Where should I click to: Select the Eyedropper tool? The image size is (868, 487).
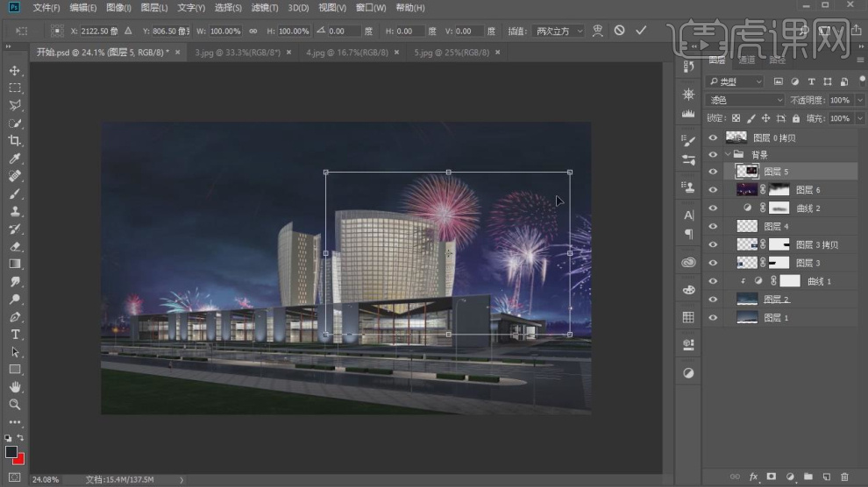click(15, 159)
